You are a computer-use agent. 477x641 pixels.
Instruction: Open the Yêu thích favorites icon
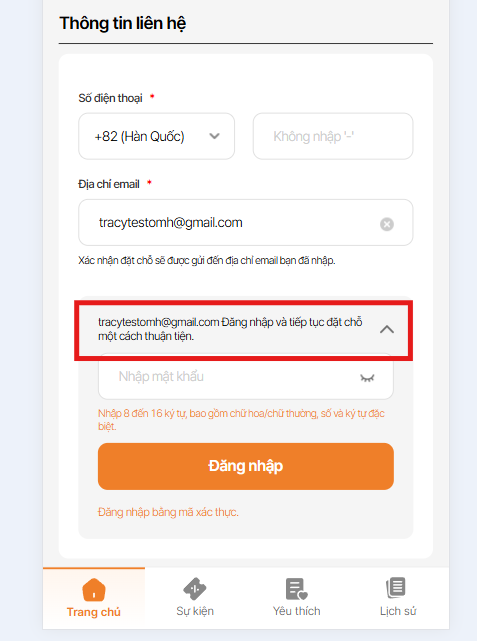click(x=296, y=589)
